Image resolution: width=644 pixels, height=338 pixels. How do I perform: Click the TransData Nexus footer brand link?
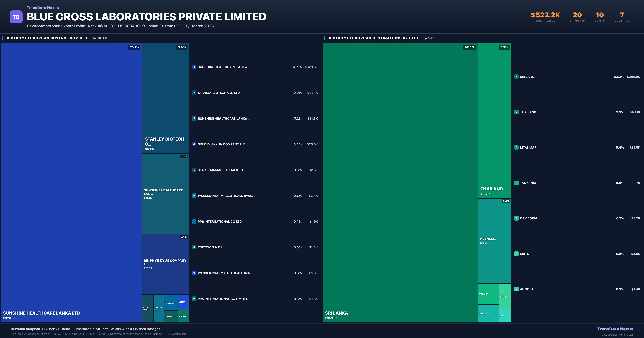tap(615, 329)
